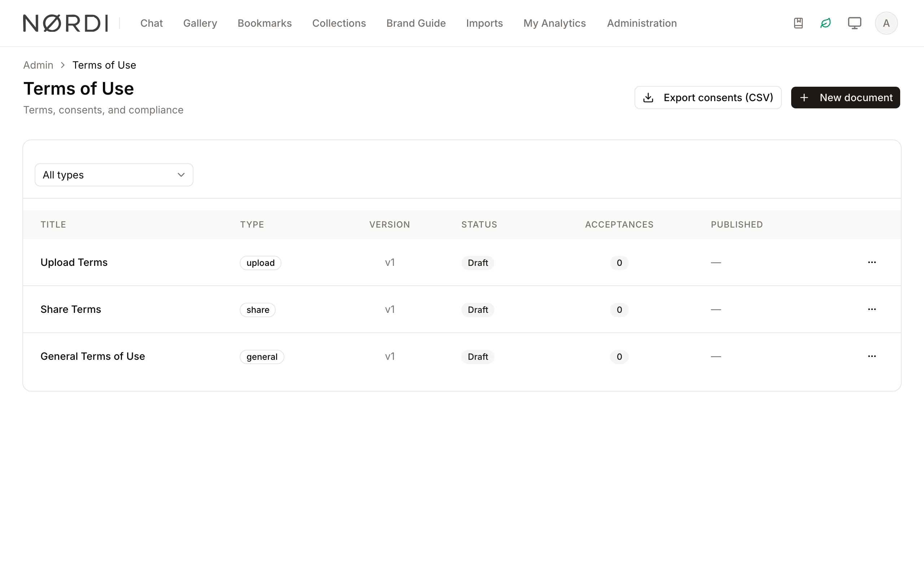The height and width of the screenshot is (578, 924).
Task: Click the 'upload' type badge
Action: pyautogui.click(x=260, y=263)
